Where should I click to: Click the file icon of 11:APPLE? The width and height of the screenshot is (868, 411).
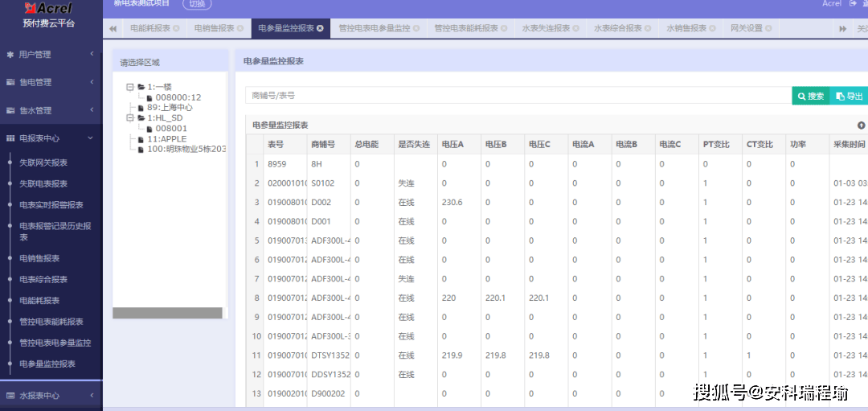tap(141, 139)
